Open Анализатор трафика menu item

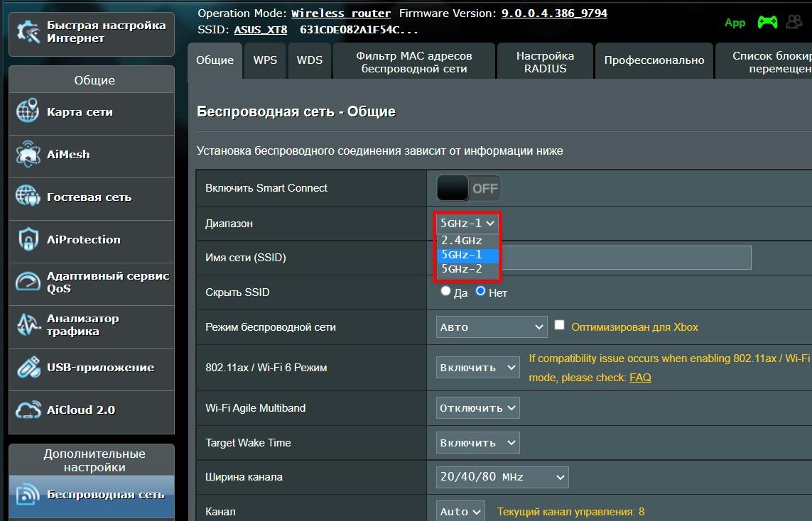click(x=92, y=327)
